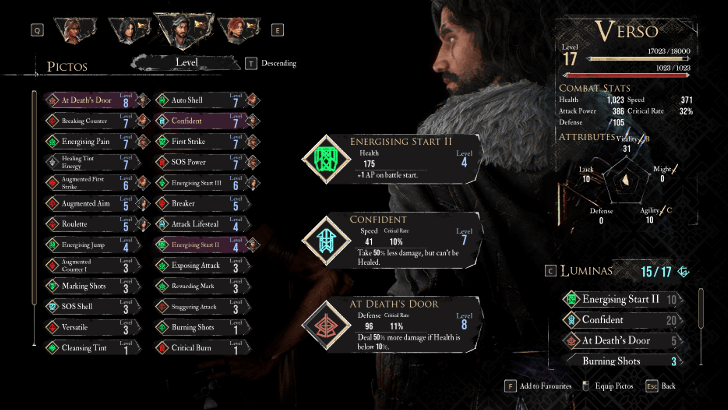Image resolution: width=728 pixels, height=410 pixels.
Task: Click Add to Favourites
Action: click(x=539, y=386)
